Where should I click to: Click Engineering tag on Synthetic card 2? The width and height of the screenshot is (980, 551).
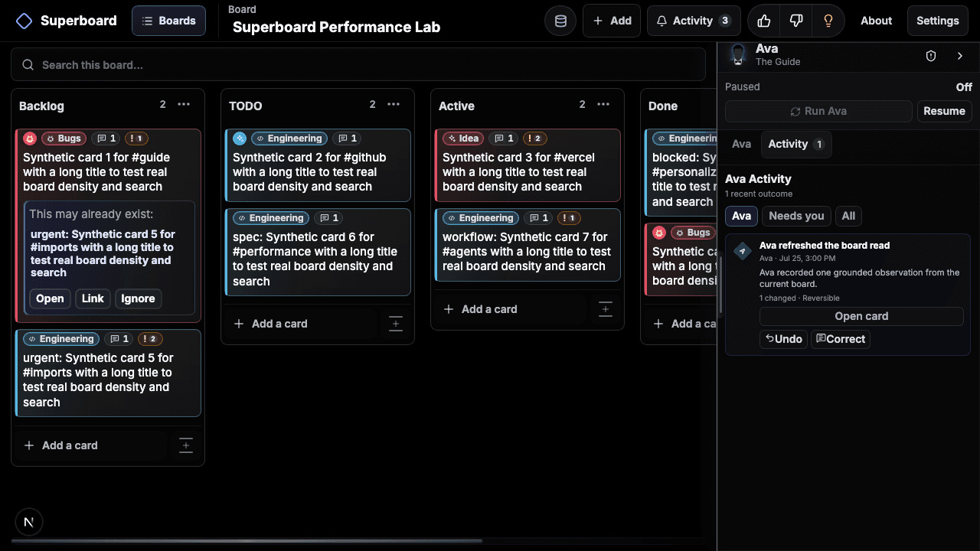[x=289, y=139]
